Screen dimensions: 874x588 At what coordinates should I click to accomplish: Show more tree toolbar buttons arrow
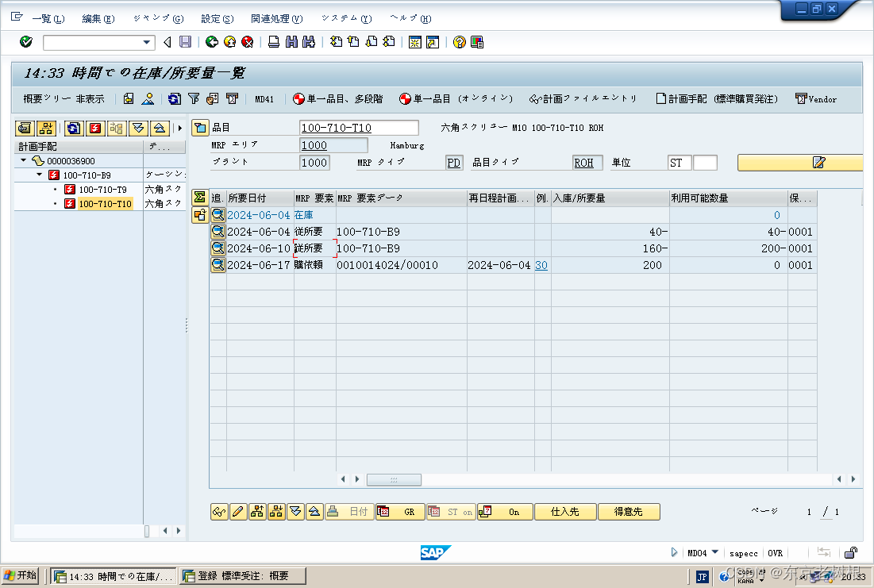[x=179, y=129]
